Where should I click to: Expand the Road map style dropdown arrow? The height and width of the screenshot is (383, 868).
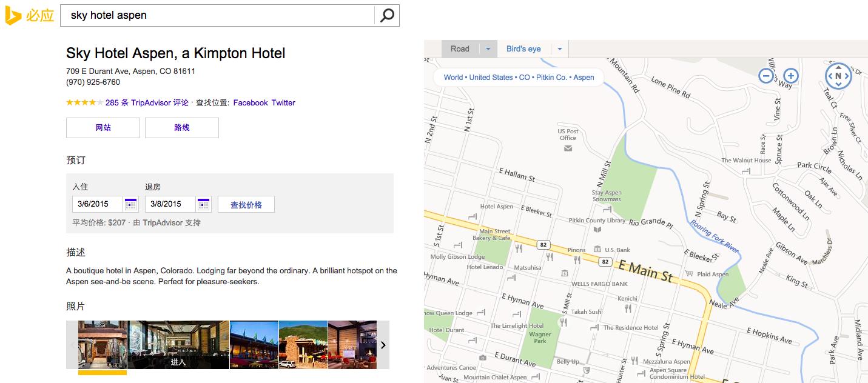pyautogui.click(x=488, y=49)
